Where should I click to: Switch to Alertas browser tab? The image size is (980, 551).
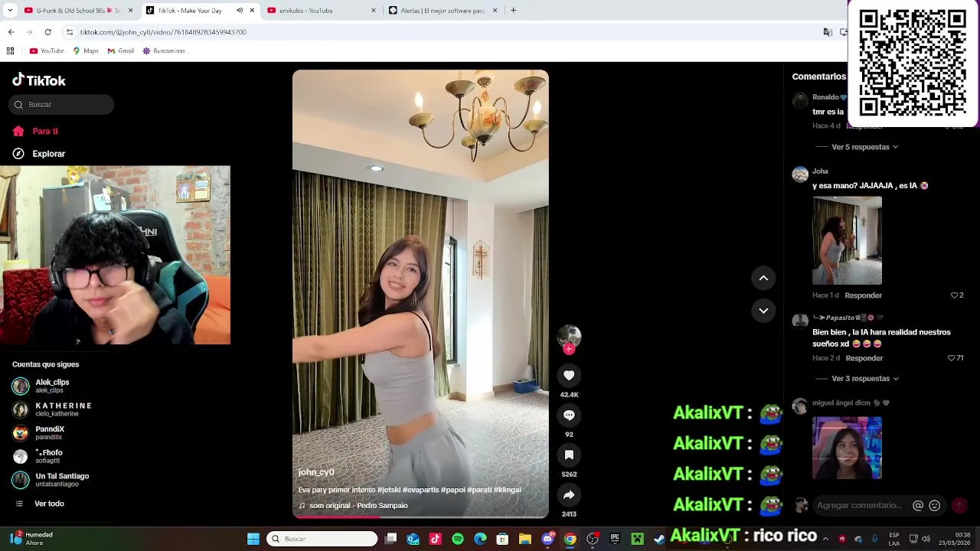click(x=444, y=11)
